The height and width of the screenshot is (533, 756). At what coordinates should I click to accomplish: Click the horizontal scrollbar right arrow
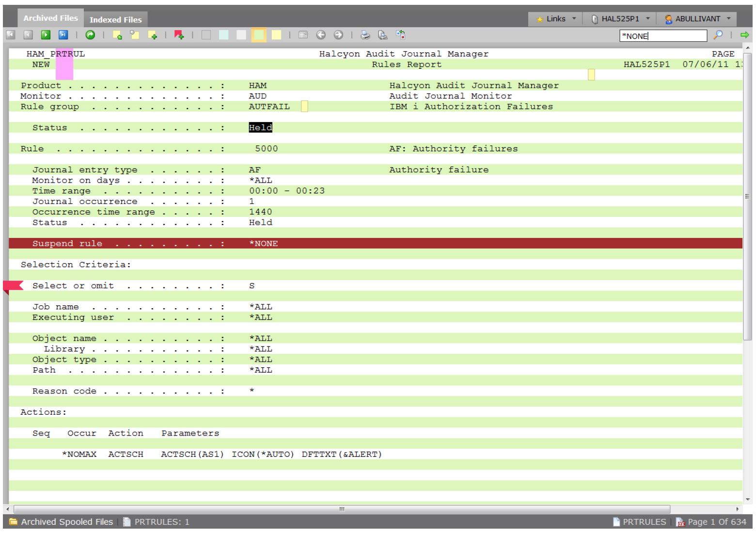738,509
